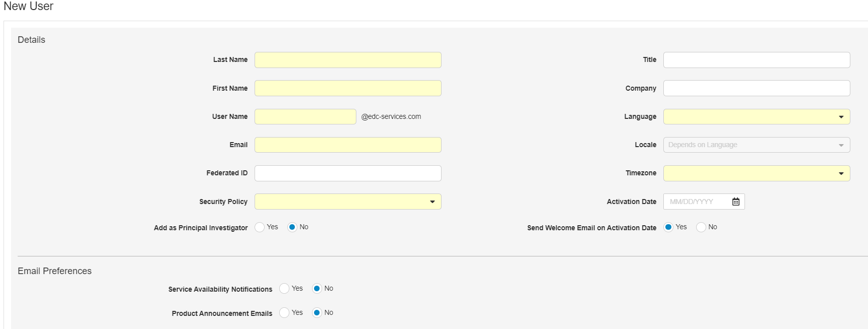Select No for Service Availability Notifications
The image size is (868, 329).
(317, 289)
